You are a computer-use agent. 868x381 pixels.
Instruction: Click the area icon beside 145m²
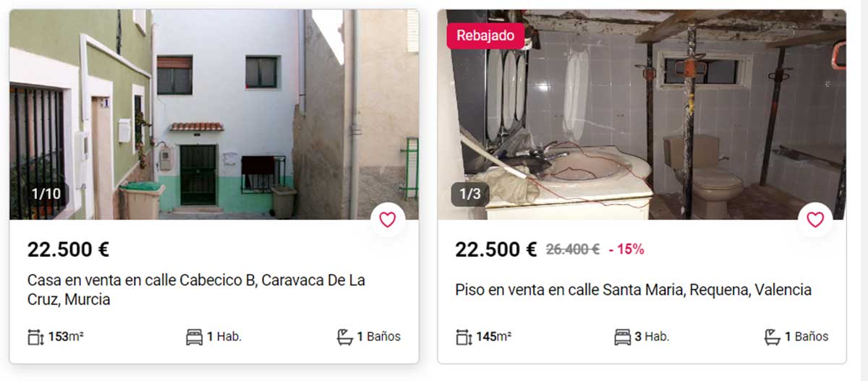coord(464,337)
